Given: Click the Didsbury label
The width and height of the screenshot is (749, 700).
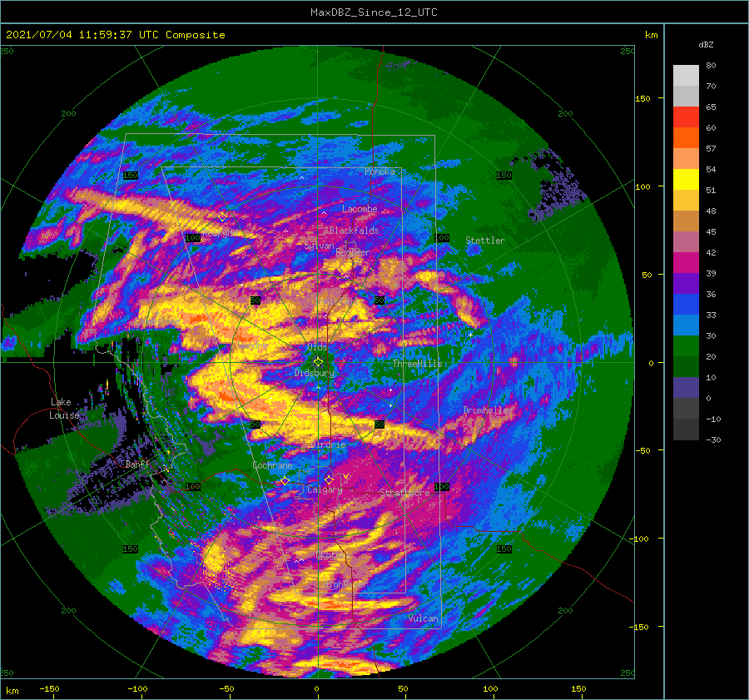Looking at the screenshot, I should coord(314,373).
